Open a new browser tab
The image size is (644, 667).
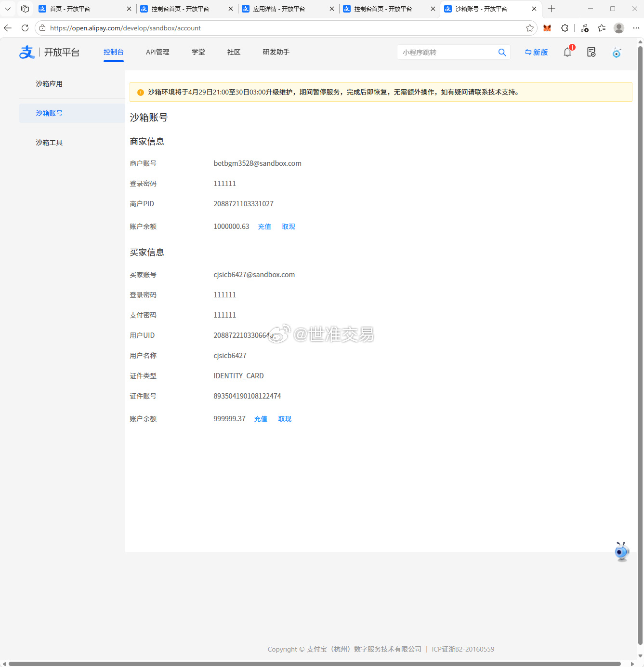pyautogui.click(x=552, y=9)
